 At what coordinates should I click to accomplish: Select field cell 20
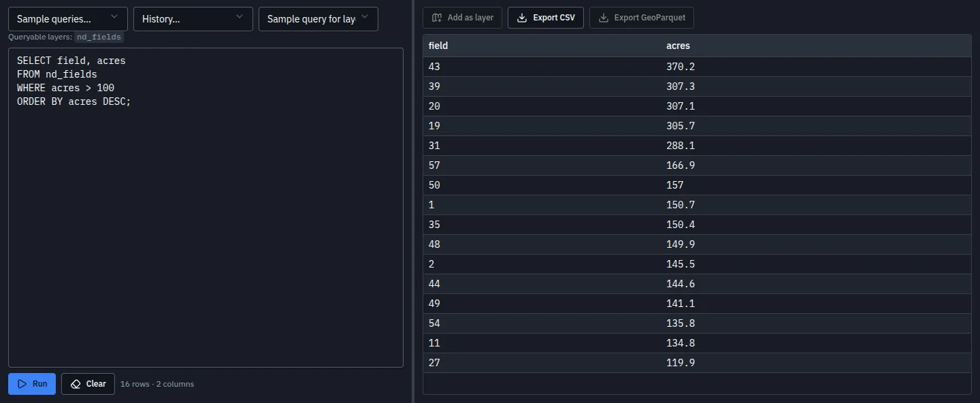[x=542, y=106]
